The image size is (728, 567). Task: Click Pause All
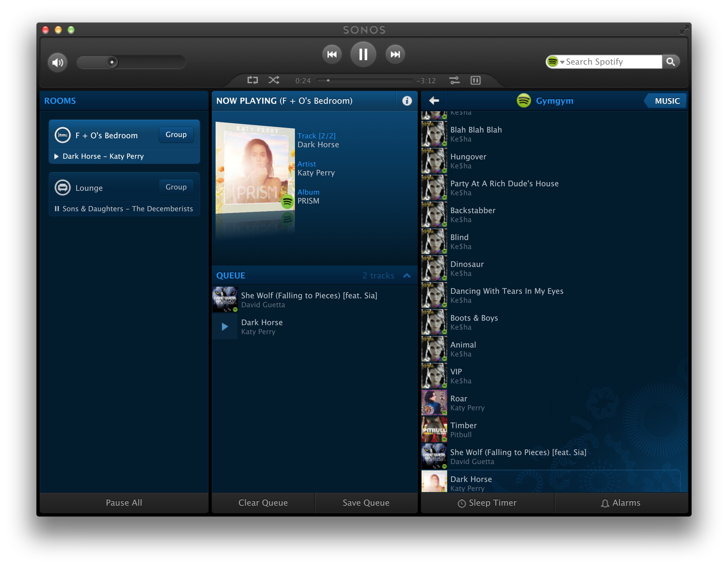[x=124, y=503]
